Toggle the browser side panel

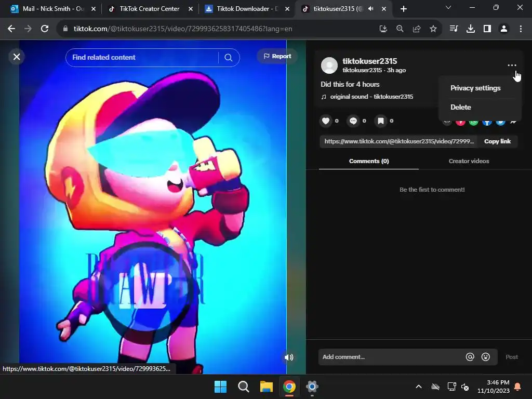point(487,29)
